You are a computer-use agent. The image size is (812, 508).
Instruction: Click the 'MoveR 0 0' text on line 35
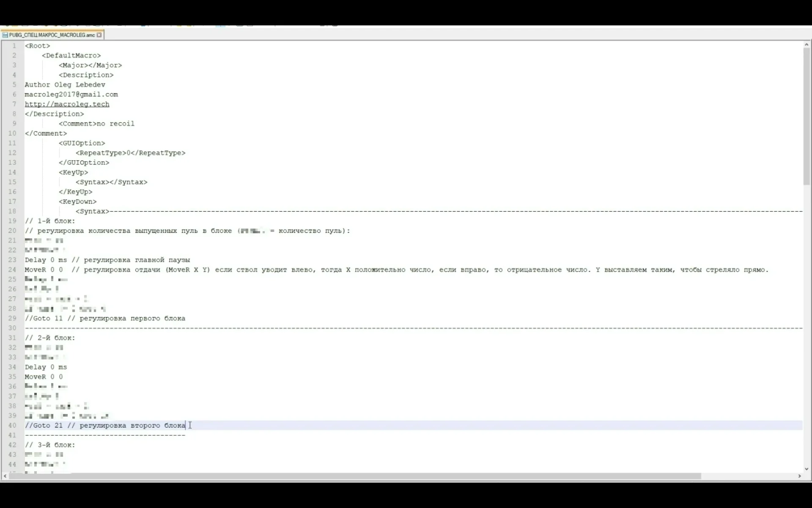(44, 377)
